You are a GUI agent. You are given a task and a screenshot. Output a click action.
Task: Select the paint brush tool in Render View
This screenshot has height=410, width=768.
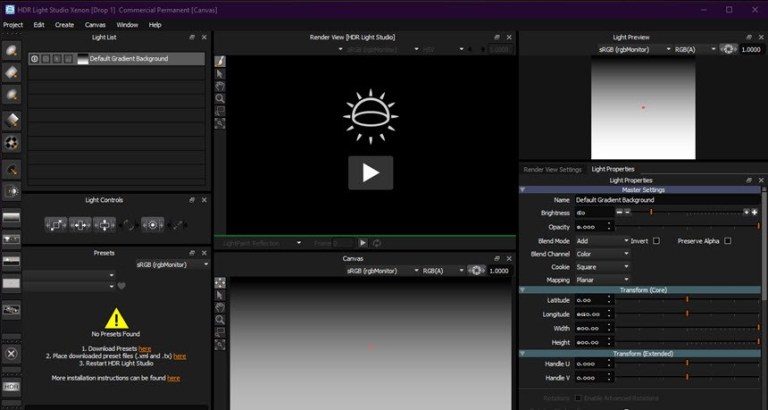pos(220,61)
